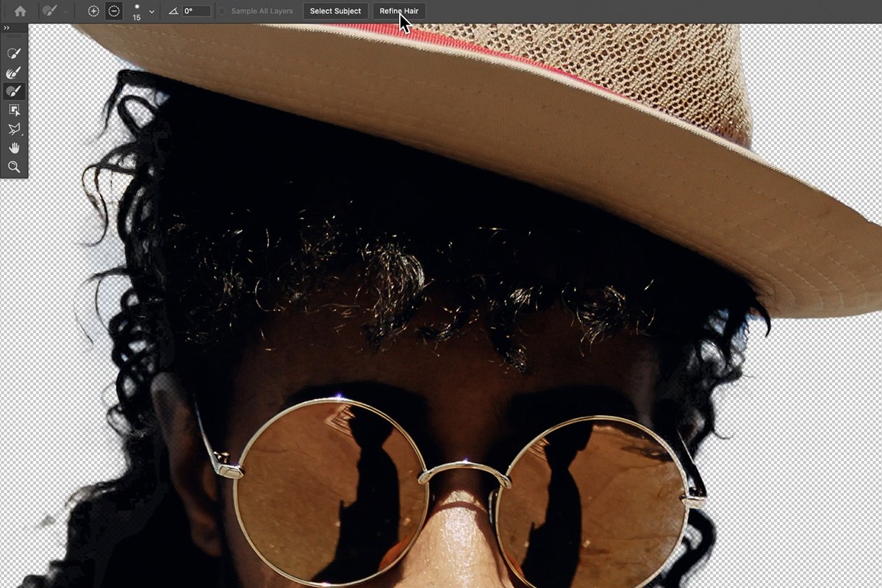Select the Brush tool
882x588 pixels.
pyautogui.click(x=14, y=91)
